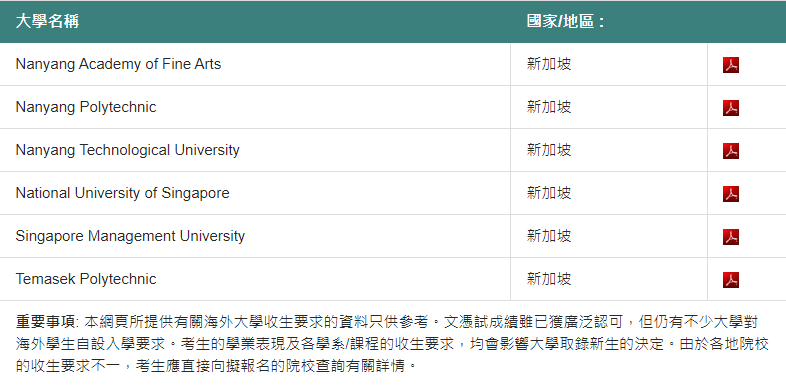The height and width of the screenshot is (387, 786).
Task: Open the PDF for Singapore Management University
Action: point(731,237)
